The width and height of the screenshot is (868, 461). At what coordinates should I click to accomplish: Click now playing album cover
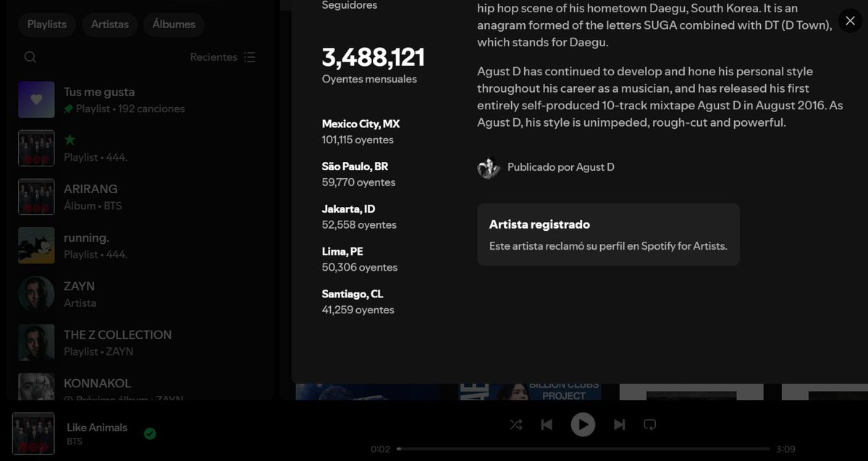click(x=34, y=434)
